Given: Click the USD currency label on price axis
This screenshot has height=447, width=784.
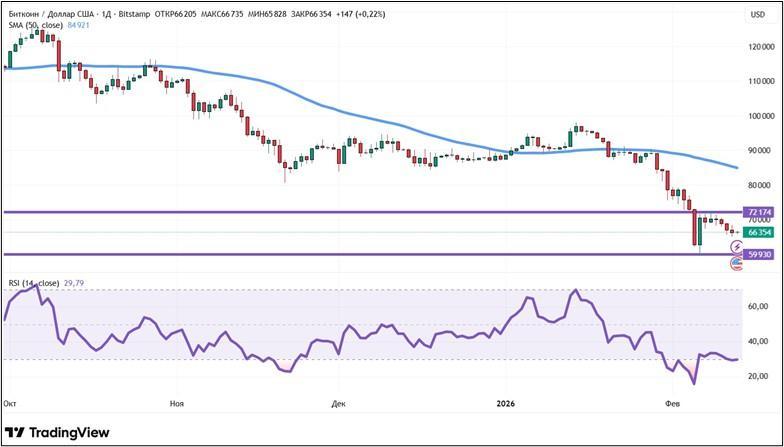Looking at the screenshot, I should pos(757,14).
